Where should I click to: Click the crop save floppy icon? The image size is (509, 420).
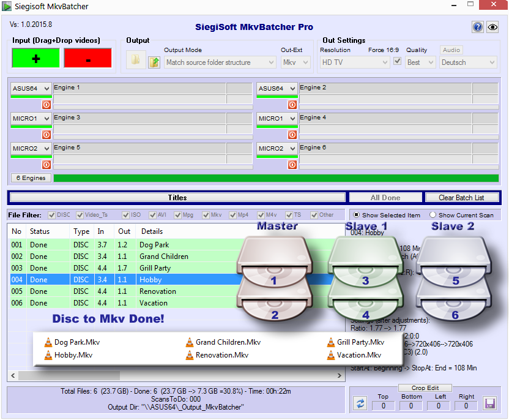(489, 403)
